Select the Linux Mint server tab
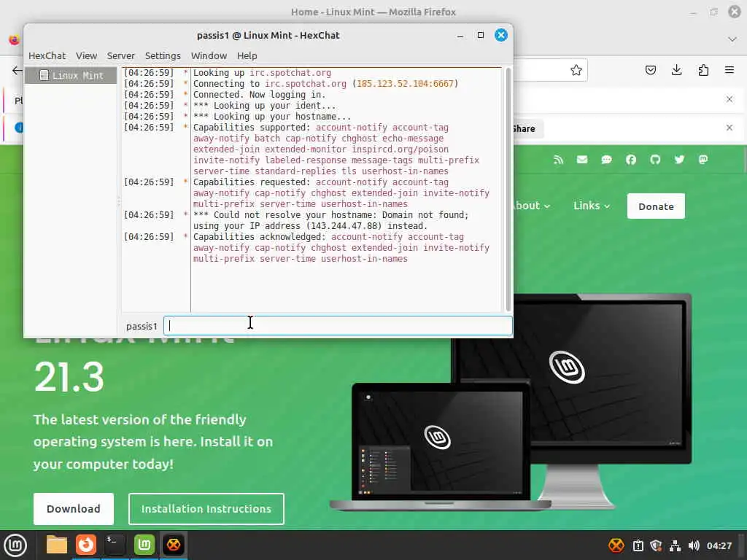747x560 pixels. [x=71, y=75]
